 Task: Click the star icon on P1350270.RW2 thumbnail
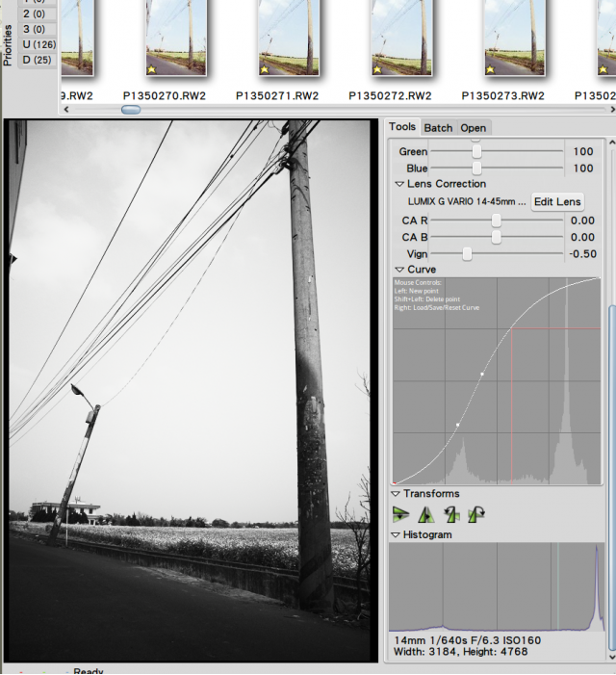(151, 69)
